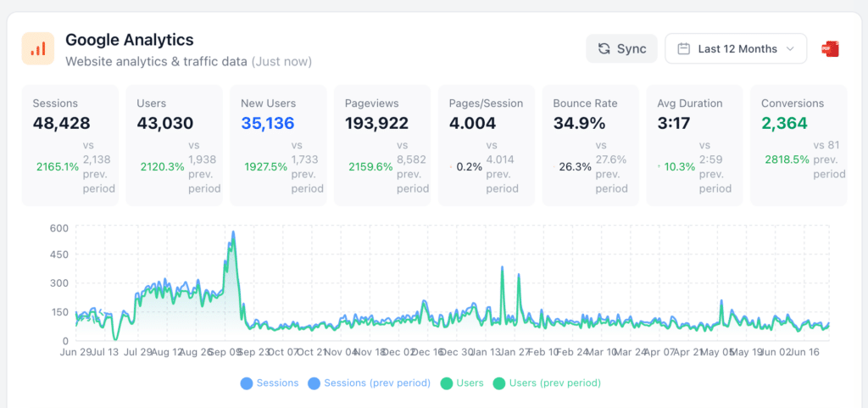Click the 600 y-axis label

point(58,227)
